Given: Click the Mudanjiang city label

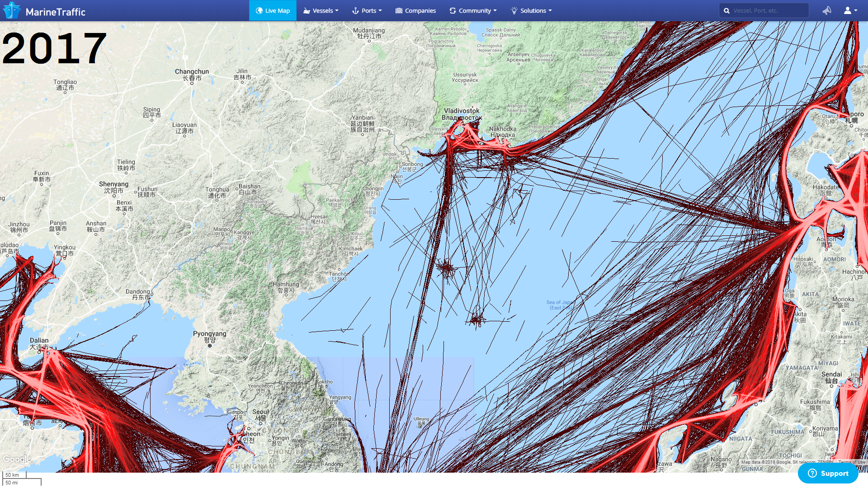Looking at the screenshot, I should coord(369,33).
